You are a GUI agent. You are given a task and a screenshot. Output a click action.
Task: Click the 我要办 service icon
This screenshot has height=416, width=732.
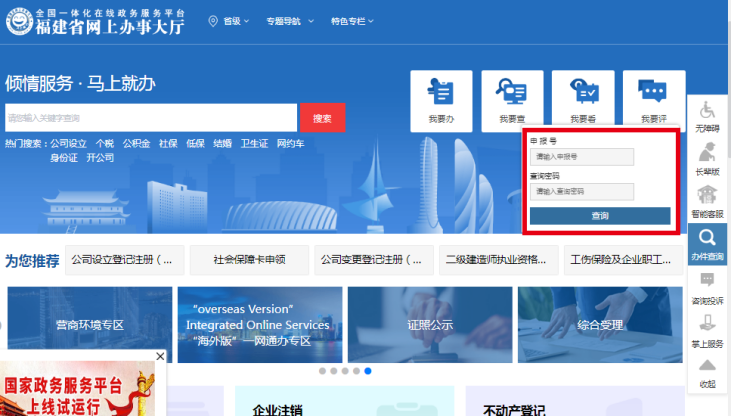pos(441,100)
